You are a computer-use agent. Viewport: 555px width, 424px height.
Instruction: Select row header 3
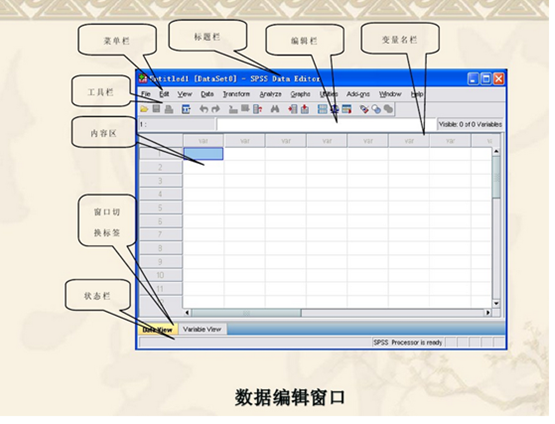(x=161, y=181)
